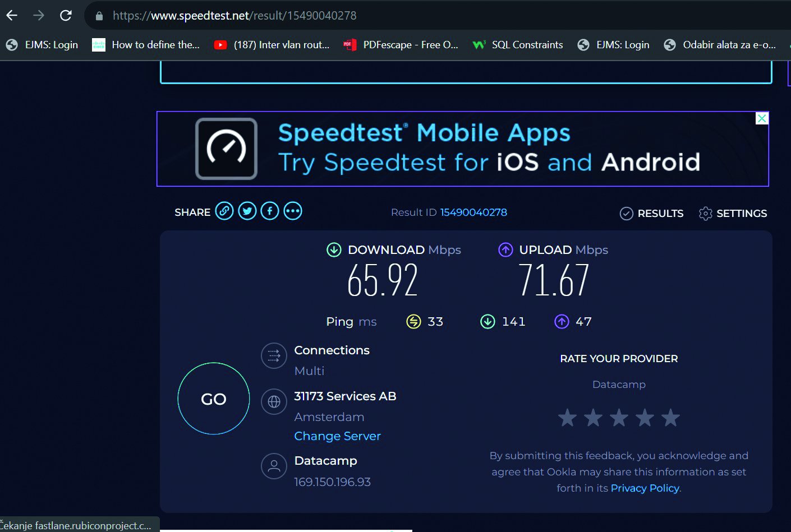The image size is (791, 532).
Task: Open the second EJMS: Login bookmark
Action: 613,45
